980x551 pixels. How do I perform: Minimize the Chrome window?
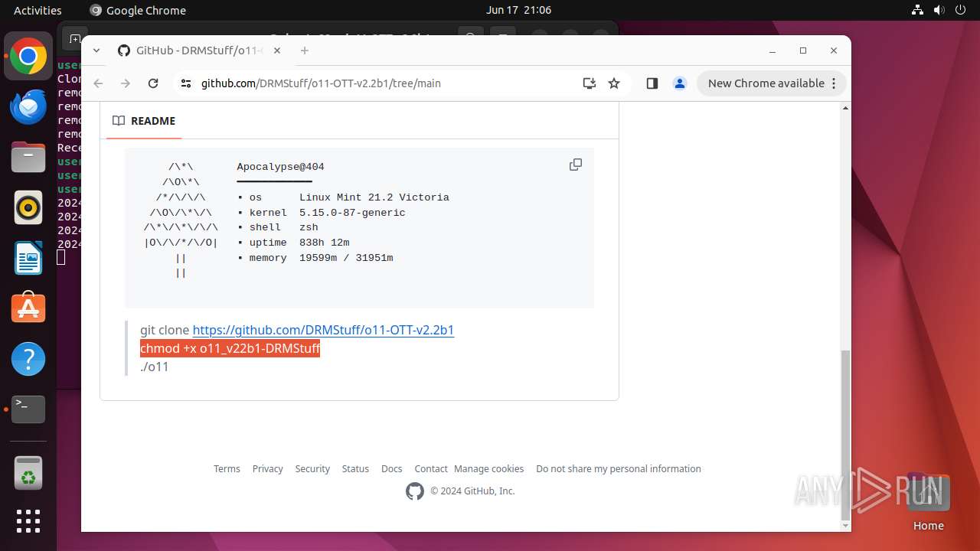click(773, 51)
